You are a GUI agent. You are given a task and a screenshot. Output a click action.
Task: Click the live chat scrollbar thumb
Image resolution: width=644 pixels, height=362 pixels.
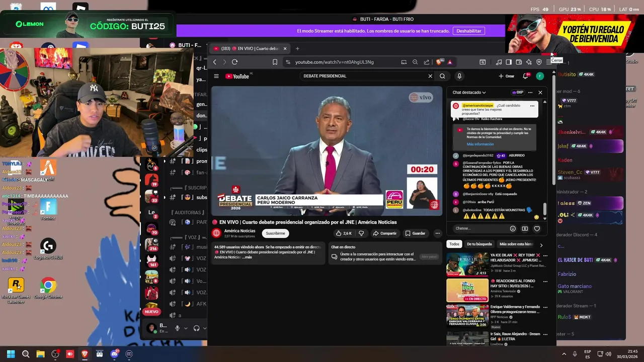tap(544, 209)
